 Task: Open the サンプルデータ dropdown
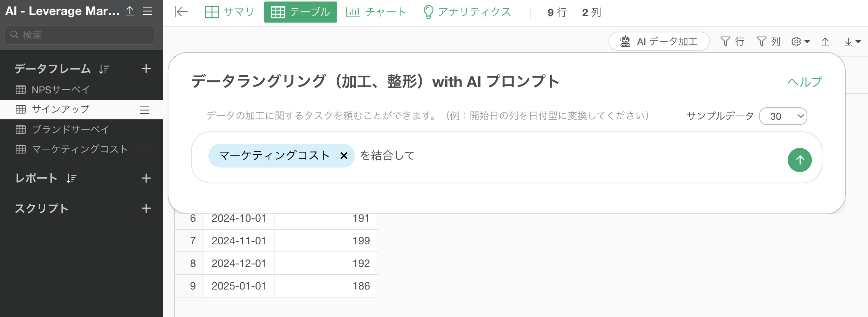[783, 116]
